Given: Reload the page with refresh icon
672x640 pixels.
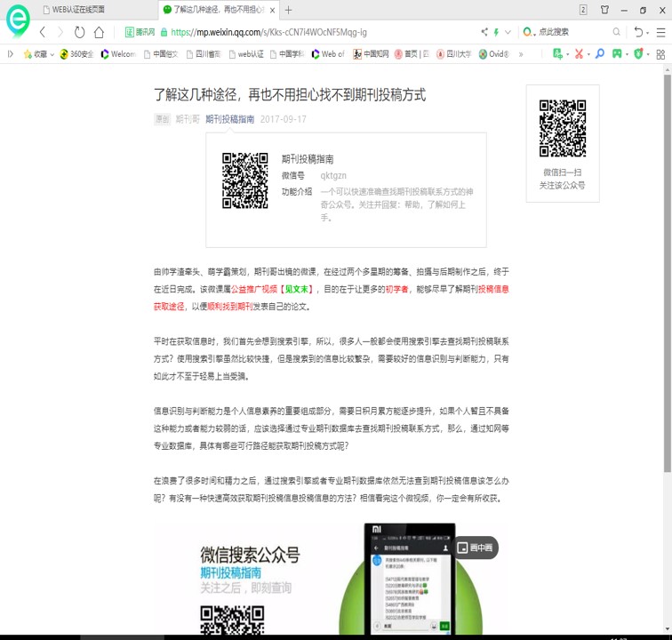Looking at the screenshot, I should point(79,32).
